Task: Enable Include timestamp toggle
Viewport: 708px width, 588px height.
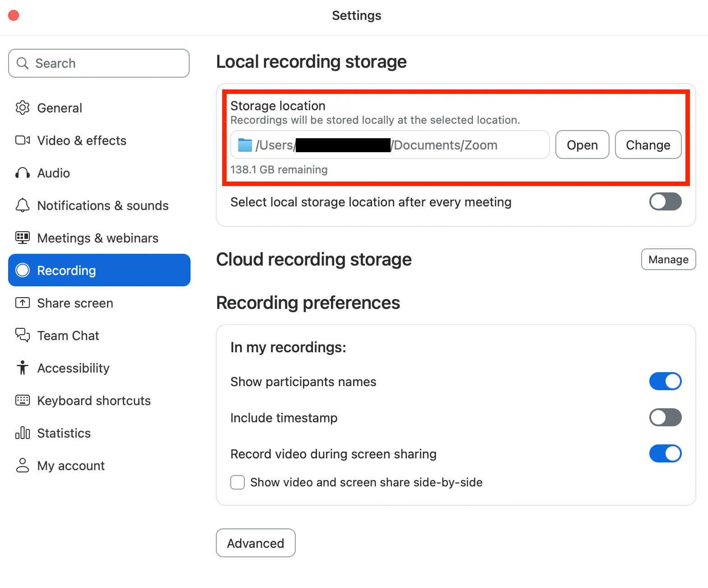Action: click(x=665, y=417)
